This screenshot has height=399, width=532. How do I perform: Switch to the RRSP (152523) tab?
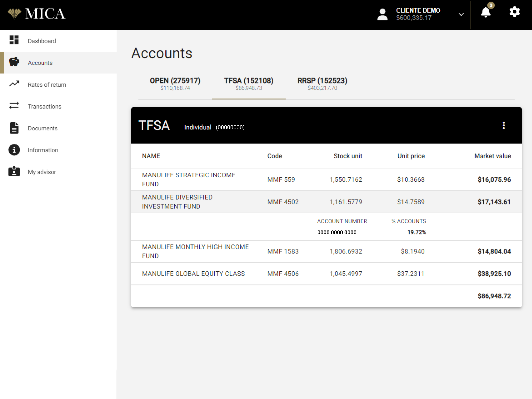[322, 84]
